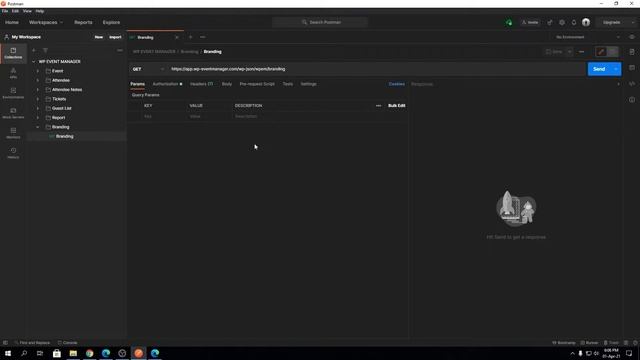This screenshot has width=640, height=360.
Task: Expand the Event folder
Action: point(38,71)
